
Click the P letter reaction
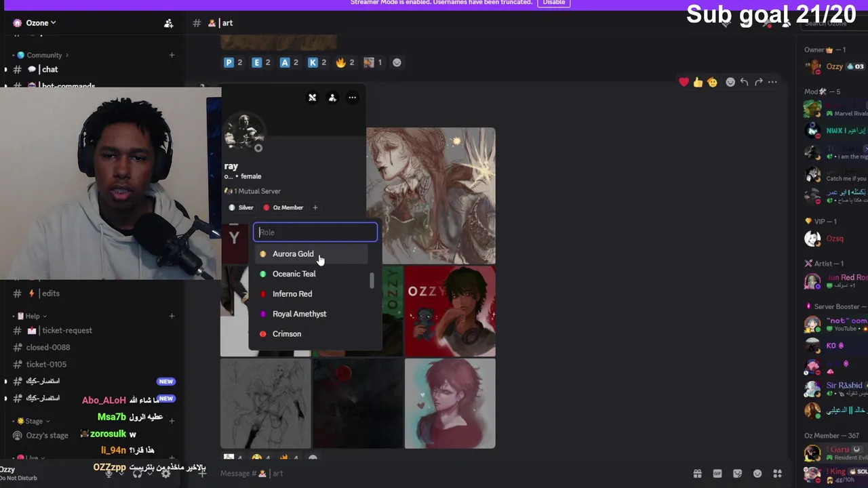pos(233,62)
